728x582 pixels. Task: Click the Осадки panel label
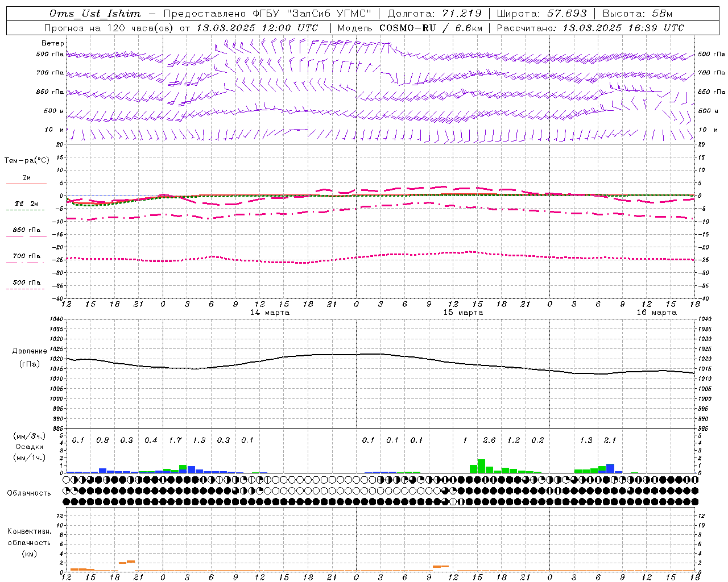(x=29, y=447)
